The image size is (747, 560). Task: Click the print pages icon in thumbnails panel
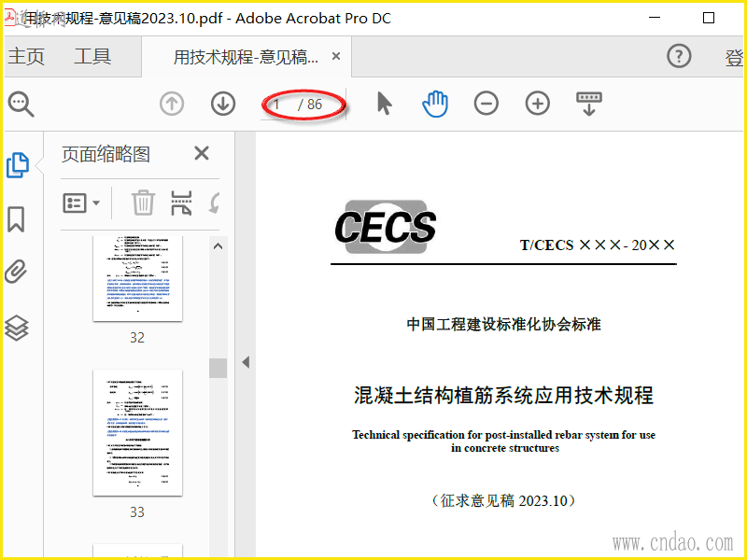[x=181, y=203]
